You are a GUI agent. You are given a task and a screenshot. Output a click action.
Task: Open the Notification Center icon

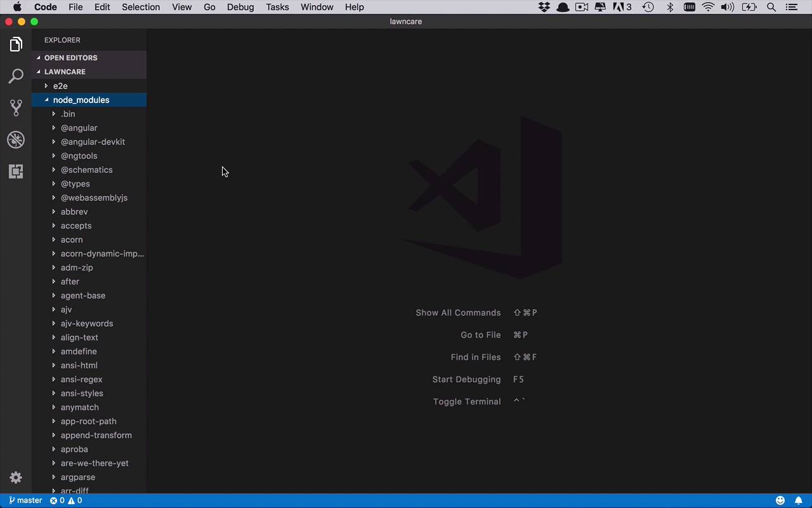pyautogui.click(x=791, y=7)
